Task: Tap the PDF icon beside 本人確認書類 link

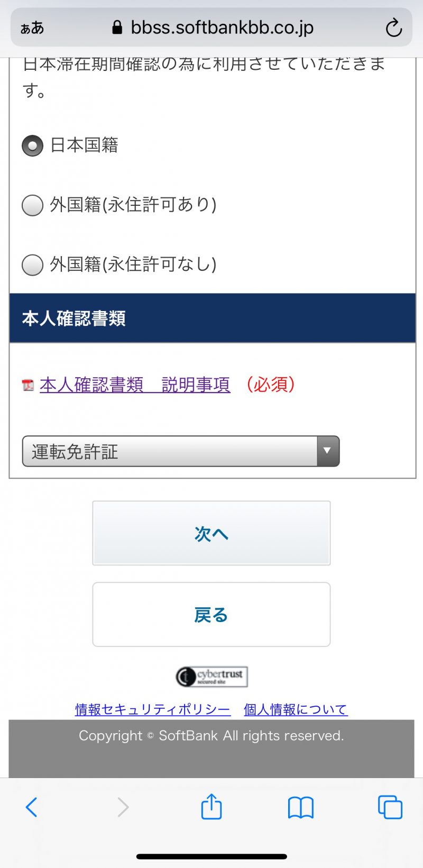Action: 27,385
